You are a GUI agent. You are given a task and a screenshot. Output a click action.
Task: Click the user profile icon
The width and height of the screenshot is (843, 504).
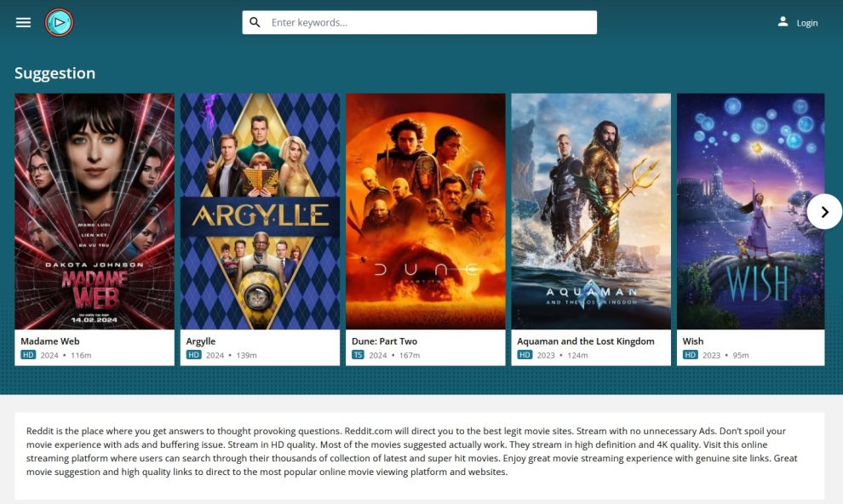[783, 22]
